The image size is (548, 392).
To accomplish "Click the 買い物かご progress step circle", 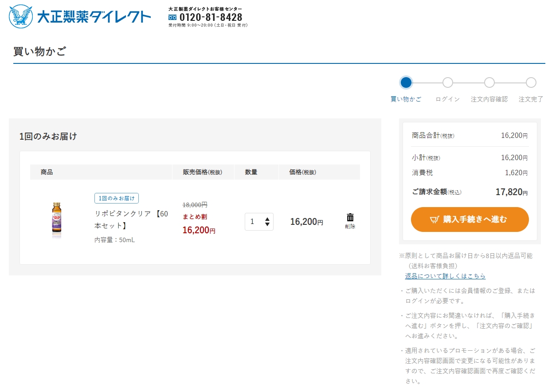I will [x=406, y=82].
